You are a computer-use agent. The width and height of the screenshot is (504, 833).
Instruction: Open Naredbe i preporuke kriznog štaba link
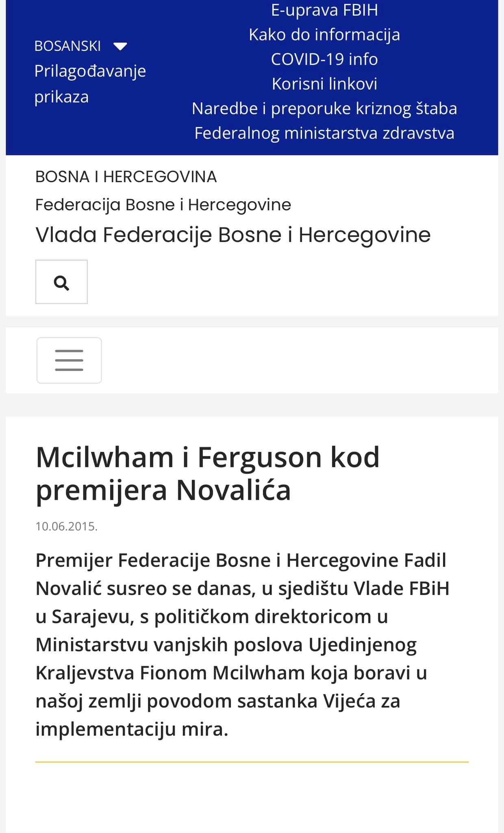324,109
